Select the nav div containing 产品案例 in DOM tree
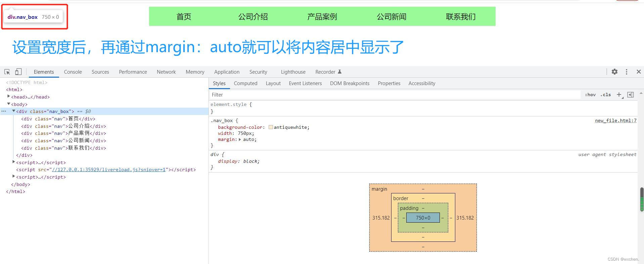 [x=63, y=133]
